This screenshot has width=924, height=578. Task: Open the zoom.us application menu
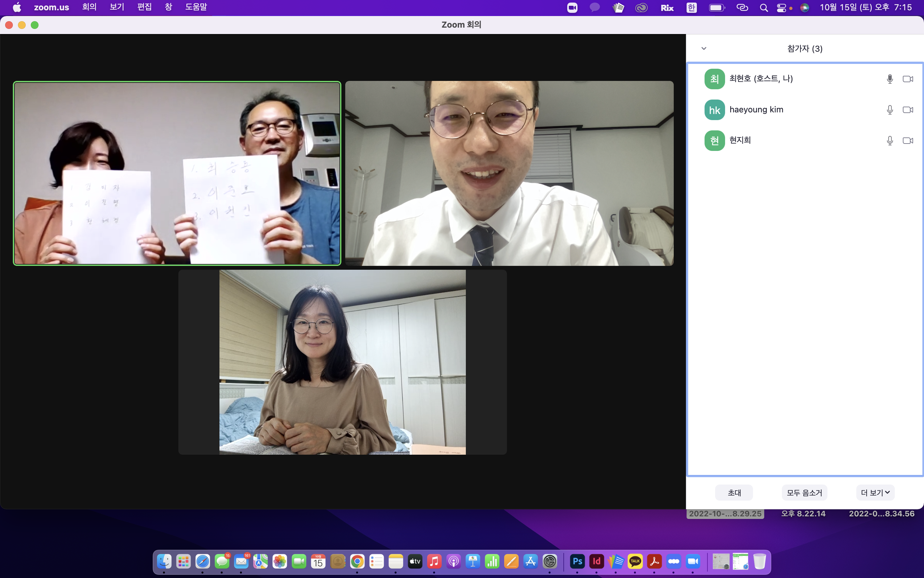(52, 7)
